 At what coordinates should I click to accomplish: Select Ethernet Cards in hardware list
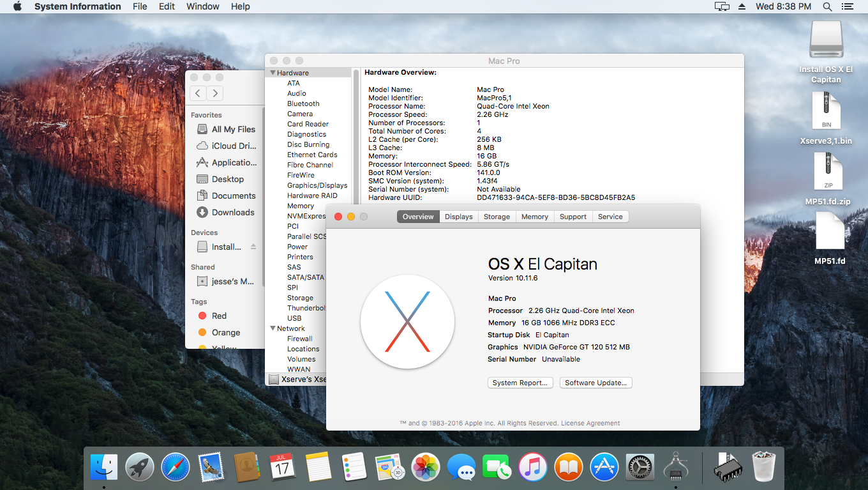312,155
